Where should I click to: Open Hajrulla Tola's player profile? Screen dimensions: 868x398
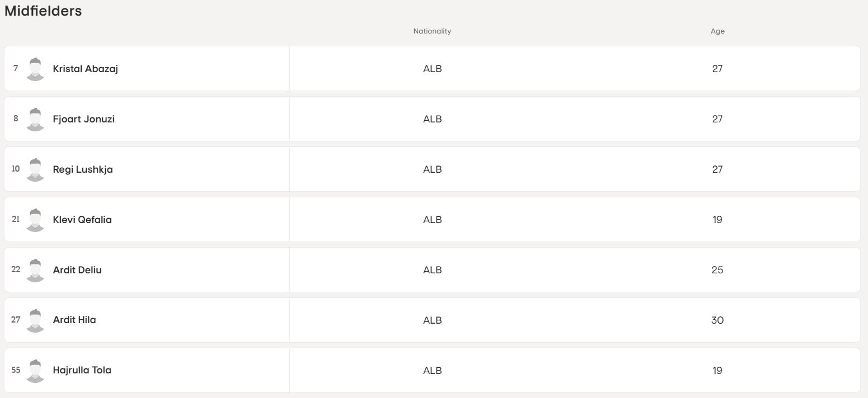82,370
